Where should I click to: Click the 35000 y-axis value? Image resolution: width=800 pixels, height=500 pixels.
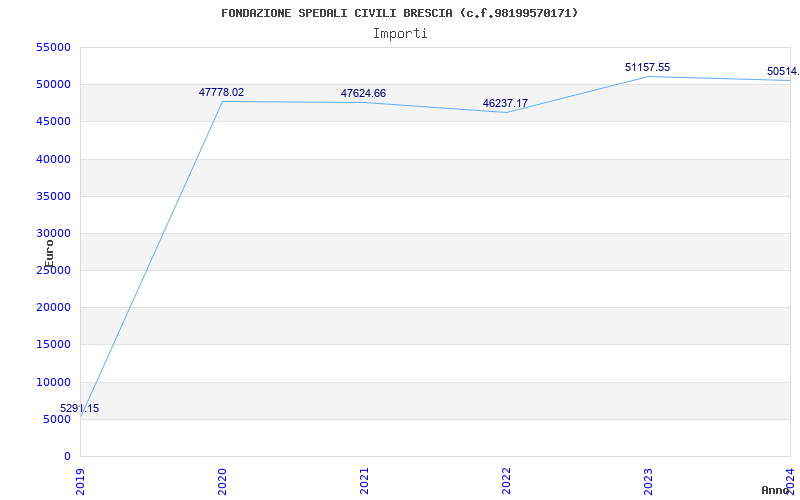coord(54,196)
